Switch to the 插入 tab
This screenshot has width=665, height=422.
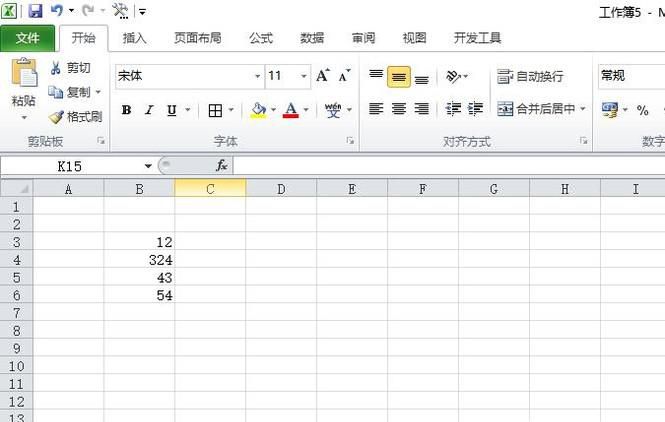pos(134,38)
